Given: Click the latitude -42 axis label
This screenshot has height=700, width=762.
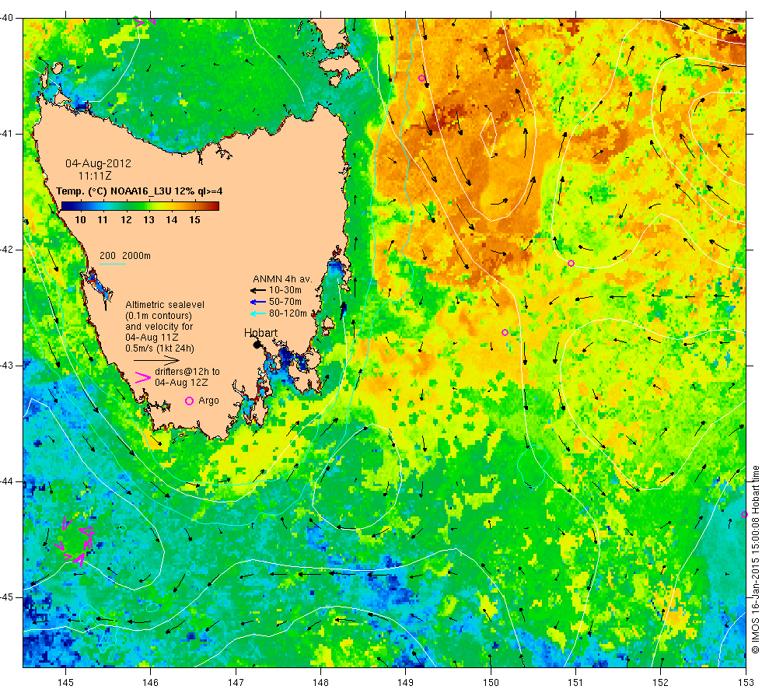Looking at the screenshot, I should point(7,250).
